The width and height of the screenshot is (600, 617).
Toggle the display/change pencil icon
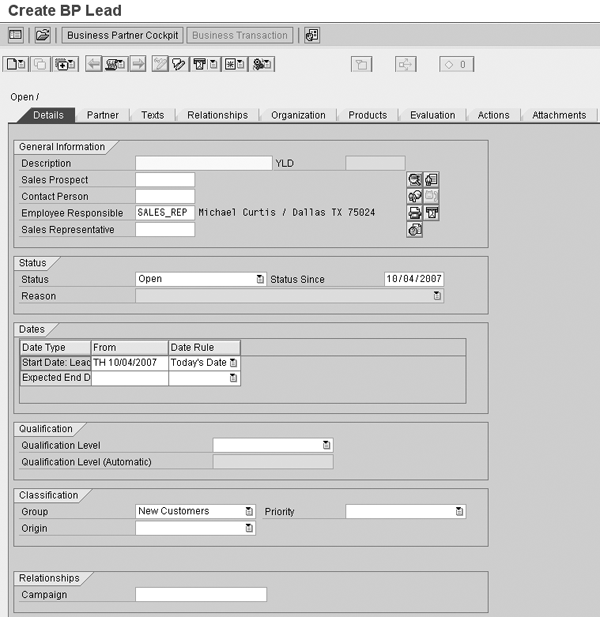[160, 64]
